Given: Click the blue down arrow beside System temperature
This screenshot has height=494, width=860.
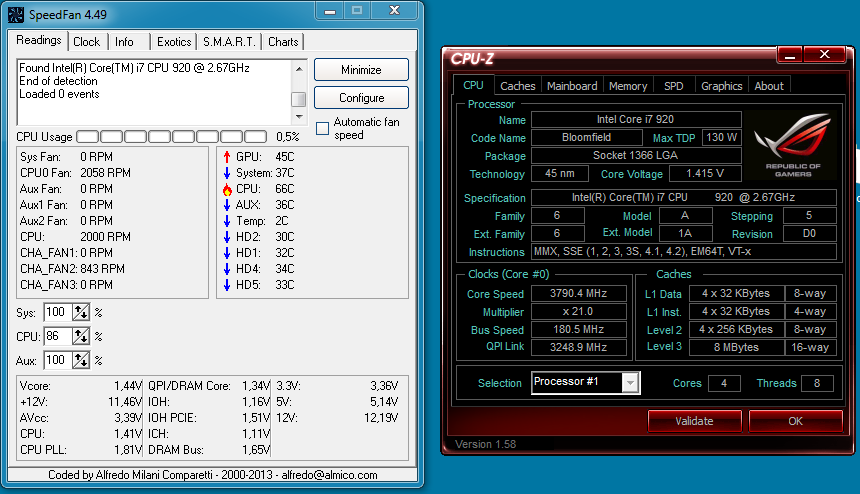Looking at the screenshot, I should pyautogui.click(x=226, y=173).
